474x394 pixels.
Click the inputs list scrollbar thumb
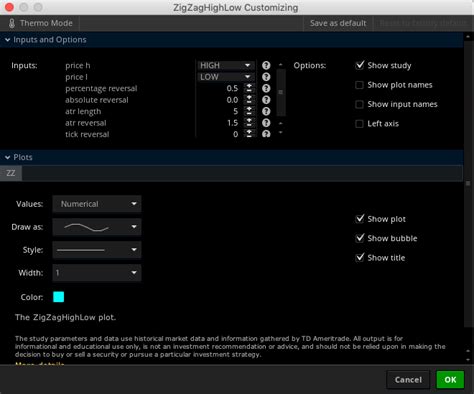click(281, 92)
